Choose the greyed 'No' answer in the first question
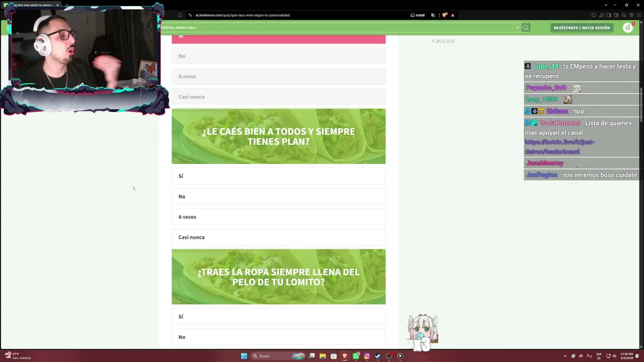This screenshot has height=362, width=644. point(278,56)
